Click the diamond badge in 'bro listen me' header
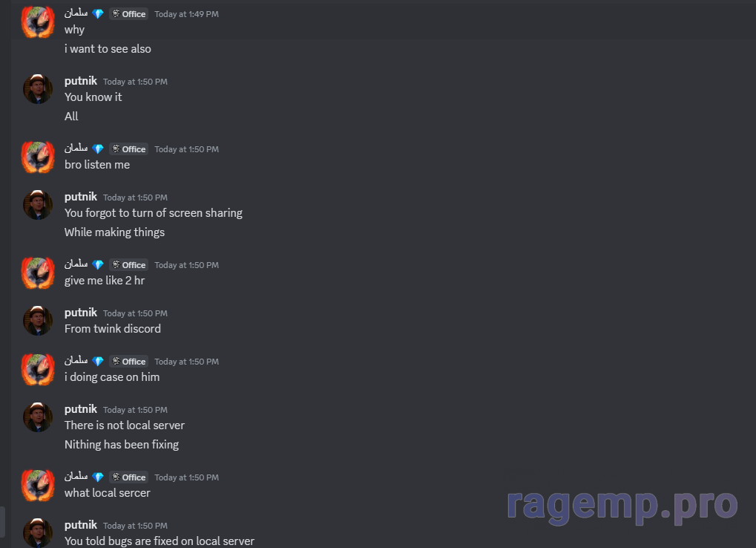756x548 pixels. (98, 149)
